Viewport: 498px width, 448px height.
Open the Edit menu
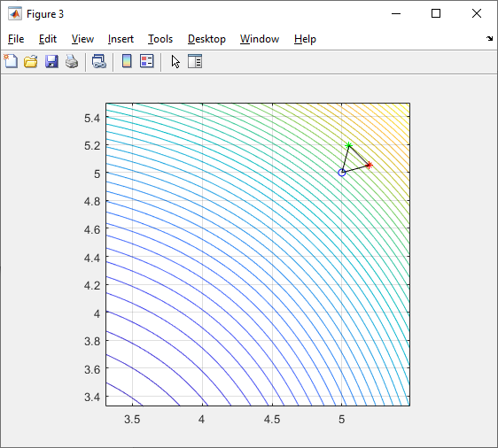tap(48, 39)
